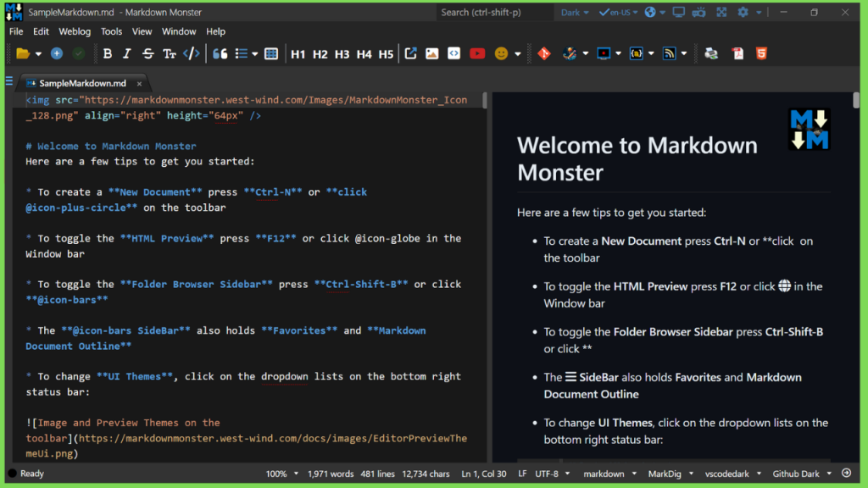Open the View menu
This screenshot has width=868, height=488.
coord(142,31)
